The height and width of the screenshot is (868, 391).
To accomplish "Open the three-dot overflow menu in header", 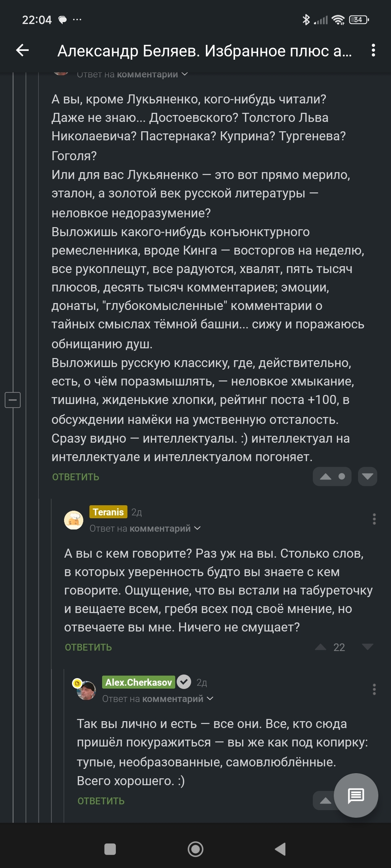I will [373, 50].
